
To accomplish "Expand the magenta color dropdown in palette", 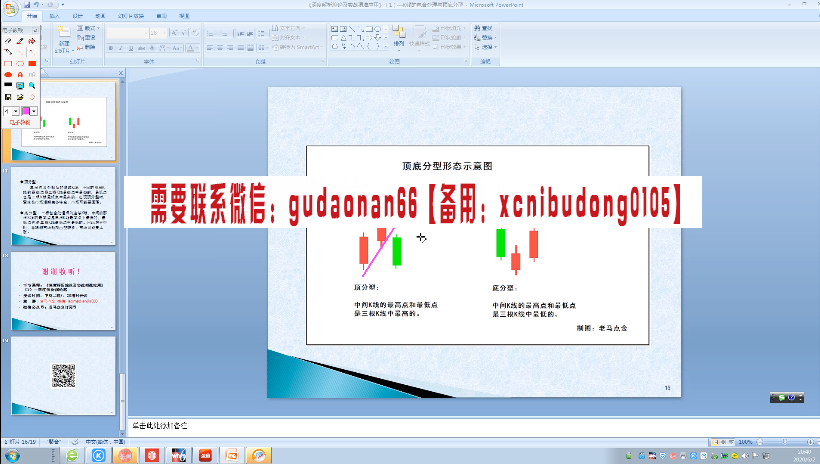I will [35, 111].
